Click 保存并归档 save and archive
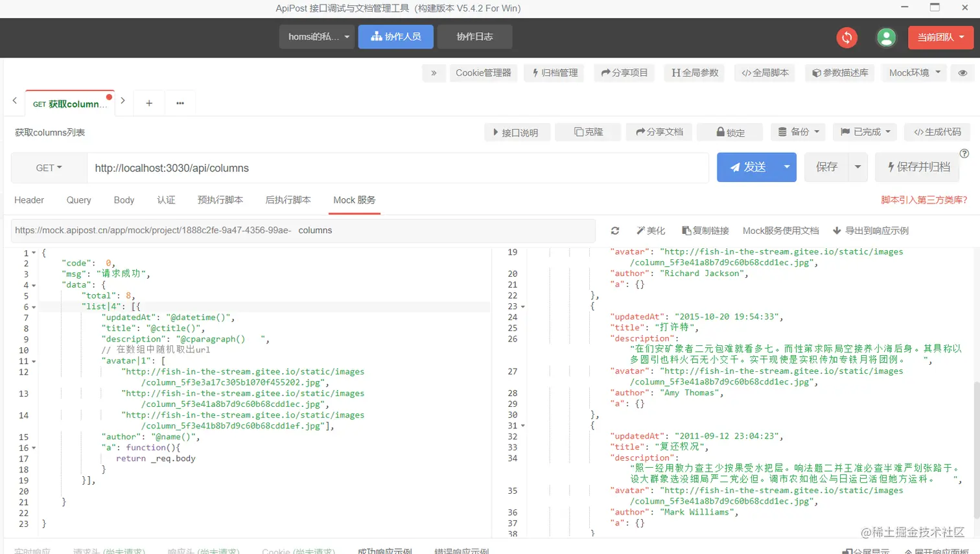980x554 pixels. pos(918,167)
